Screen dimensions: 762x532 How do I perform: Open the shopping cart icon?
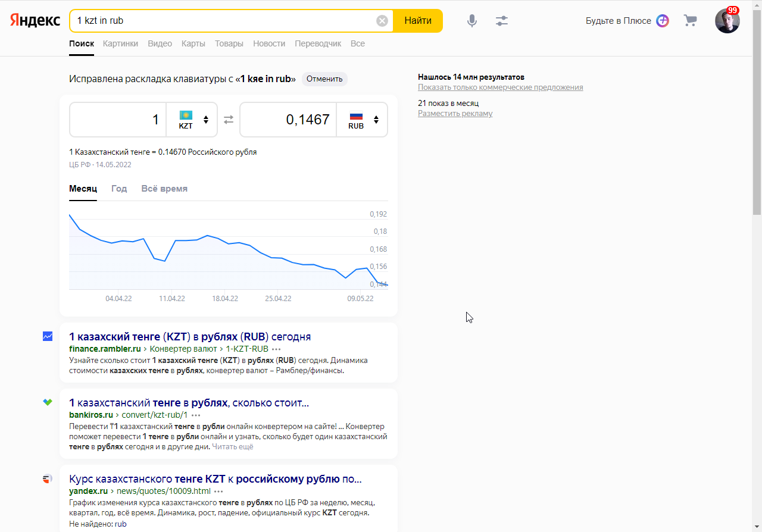(x=690, y=21)
